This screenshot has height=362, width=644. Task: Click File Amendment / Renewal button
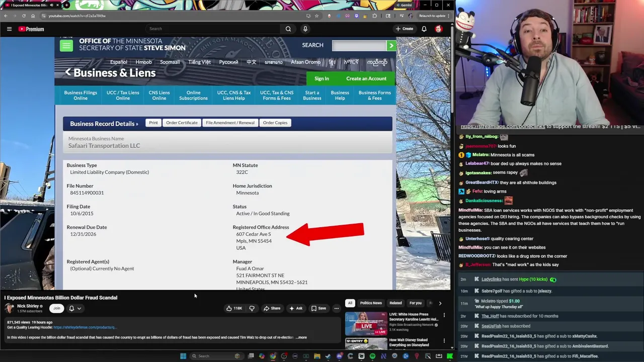pyautogui.click(x=230, y=123)
